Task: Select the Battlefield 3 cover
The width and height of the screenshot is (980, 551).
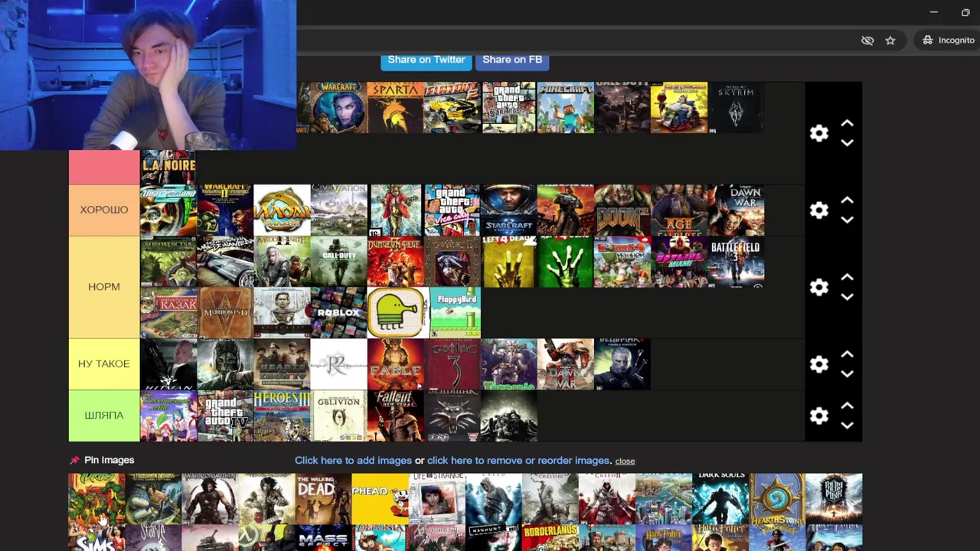Action: tap(736, 262)
